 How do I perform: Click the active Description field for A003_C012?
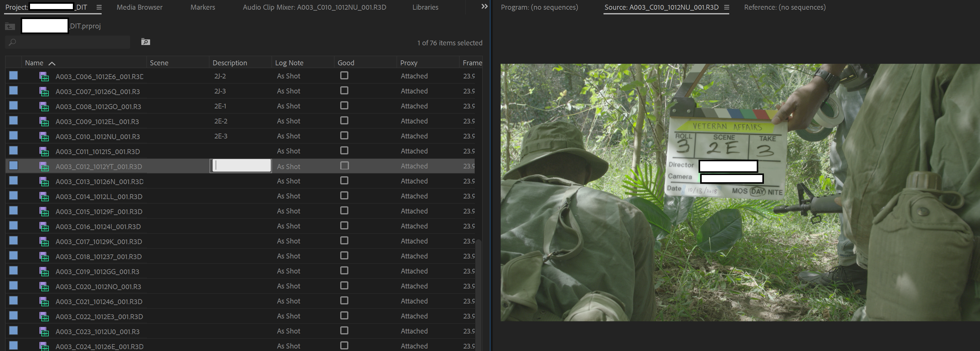coord(242,166)
